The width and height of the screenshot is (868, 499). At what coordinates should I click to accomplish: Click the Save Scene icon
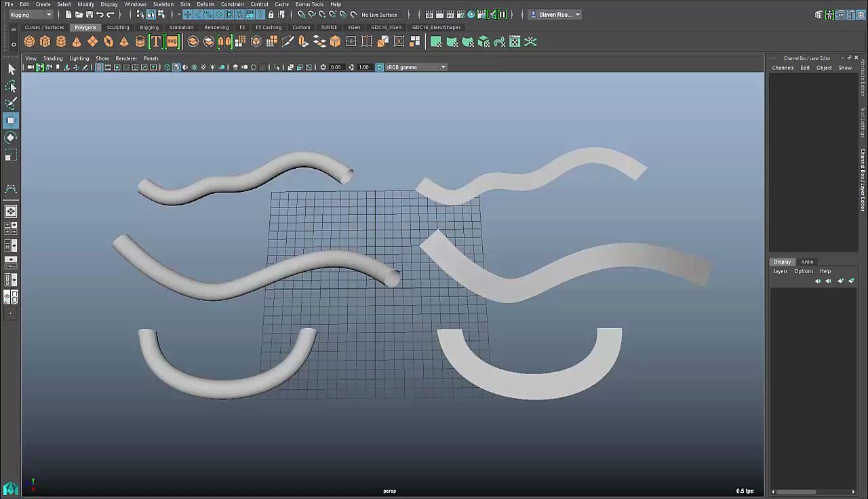90,14
